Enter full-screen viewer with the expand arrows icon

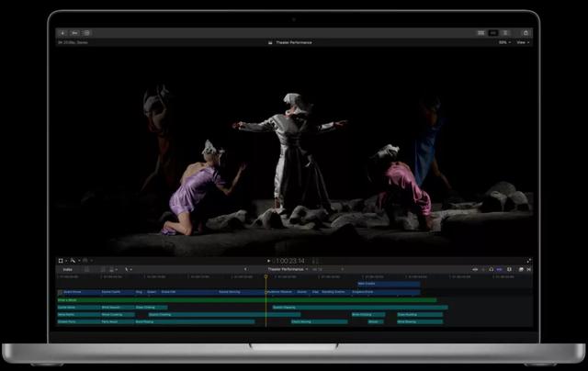[528, 261]
